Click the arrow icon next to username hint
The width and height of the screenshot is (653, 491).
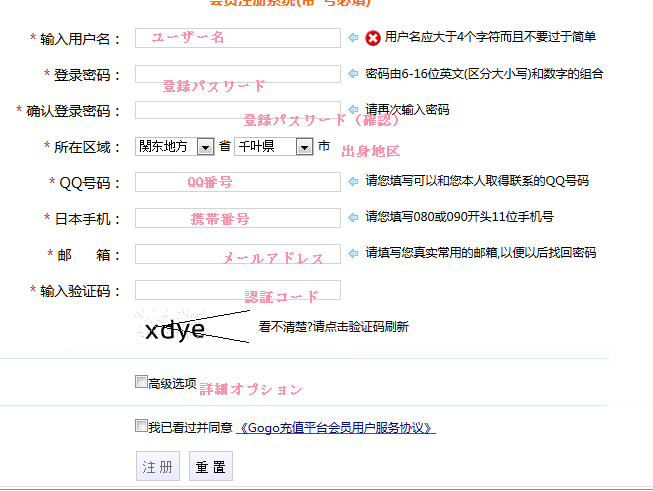(x=352, y=38)
